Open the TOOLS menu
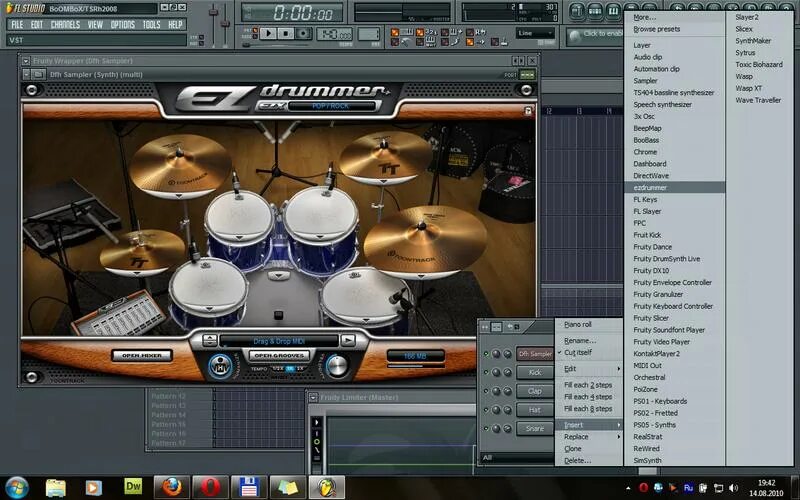Image resolution: width=800 pixels, height=500 pixels. pos(151,24)
